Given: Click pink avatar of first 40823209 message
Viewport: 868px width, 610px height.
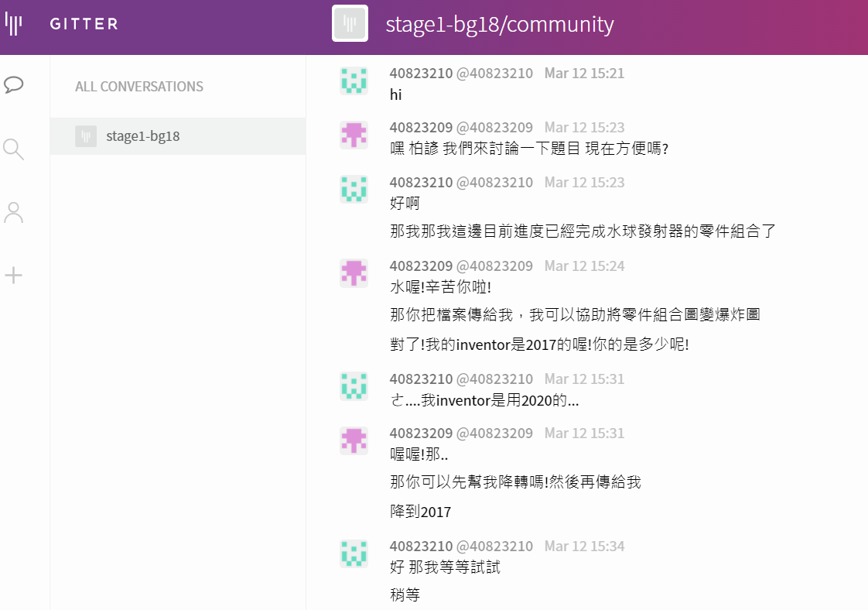Looking at the screenshot, I should (x=354, y=135).
